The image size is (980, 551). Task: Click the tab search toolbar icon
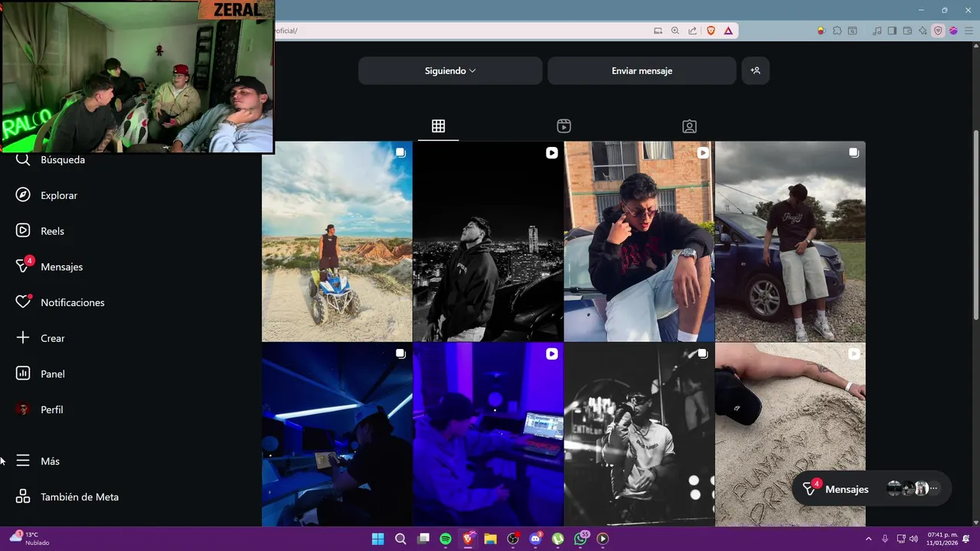[x=852, y=31]
